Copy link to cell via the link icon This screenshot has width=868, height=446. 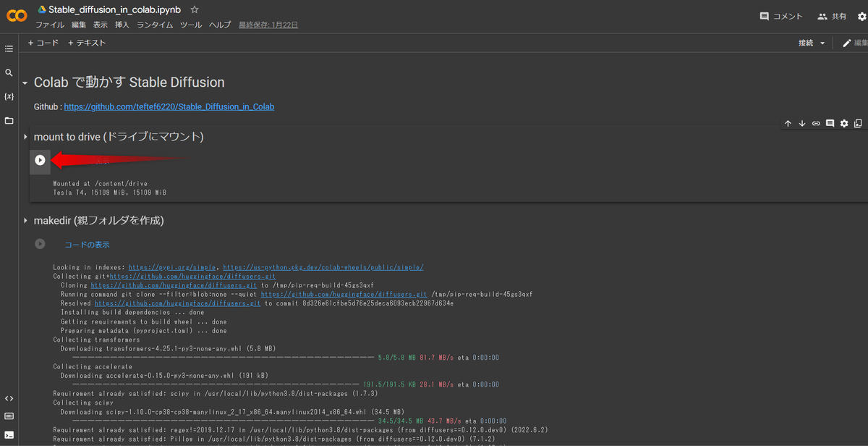(x=816, y=124)
